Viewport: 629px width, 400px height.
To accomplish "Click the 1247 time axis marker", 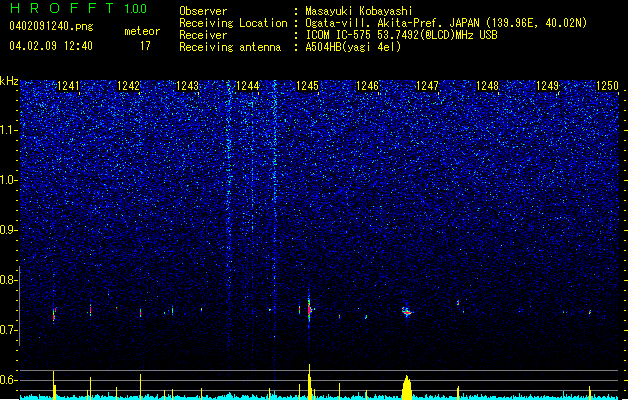I will (x=428, y=86).
